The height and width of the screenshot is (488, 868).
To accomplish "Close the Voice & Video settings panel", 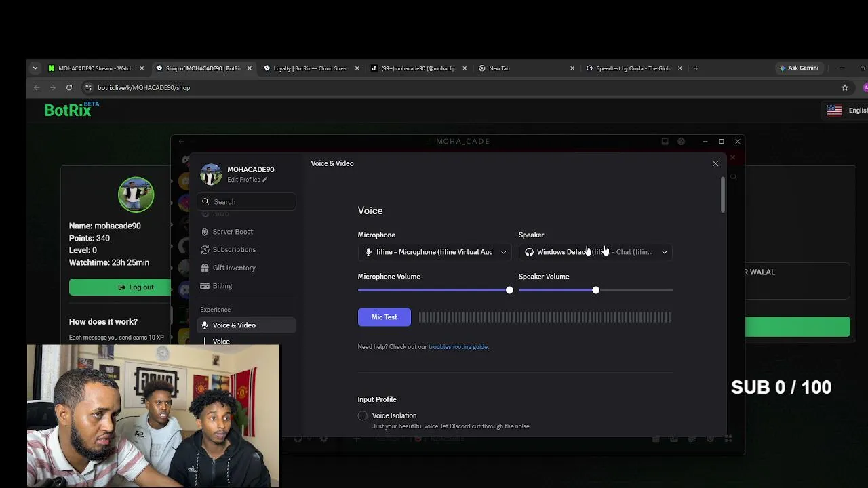I will click(715, 163).
